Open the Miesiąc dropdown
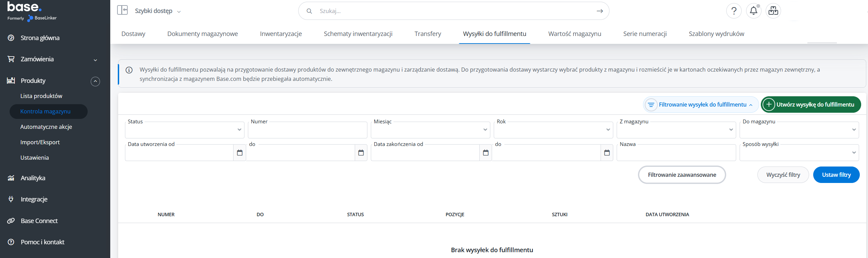The height and width of the screenshot is (258, 868). (430, 130)
